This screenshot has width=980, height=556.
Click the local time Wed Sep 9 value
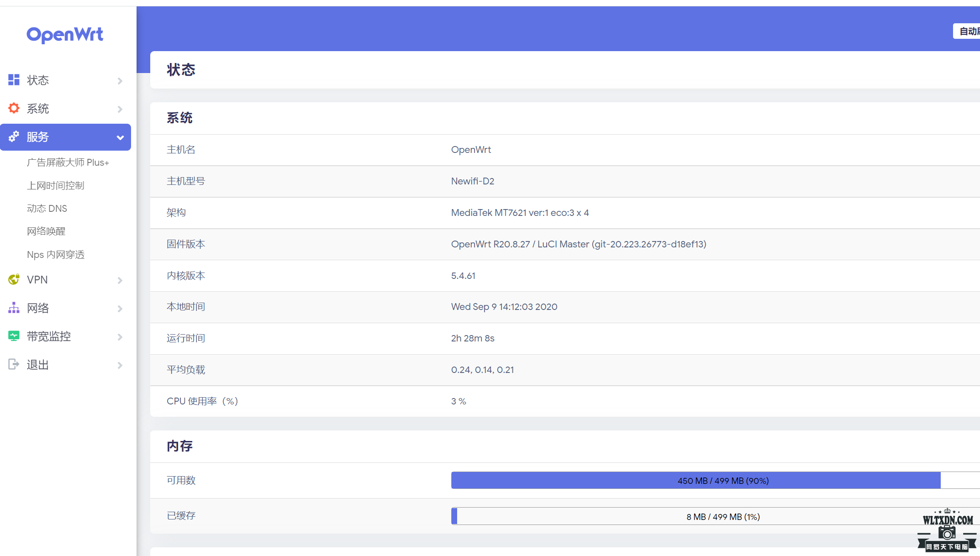[x=504, y=307]
